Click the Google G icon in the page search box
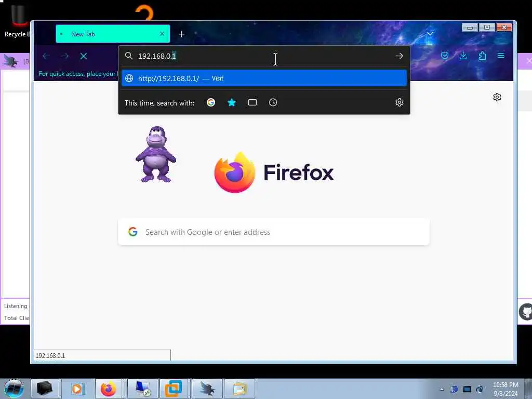Image resolution: width=532 pixels, height=399 pixels. tap(132, 232)
